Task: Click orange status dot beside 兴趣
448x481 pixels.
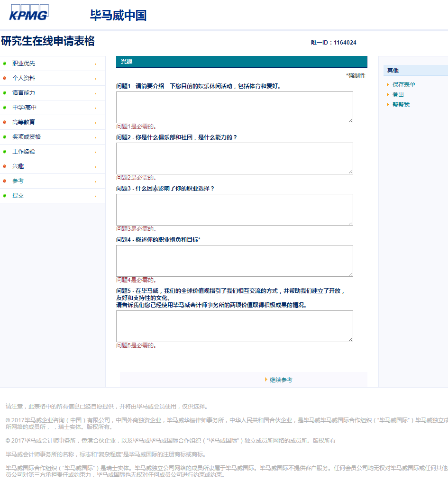Action: pyautogui.click(x=5, y=166)
